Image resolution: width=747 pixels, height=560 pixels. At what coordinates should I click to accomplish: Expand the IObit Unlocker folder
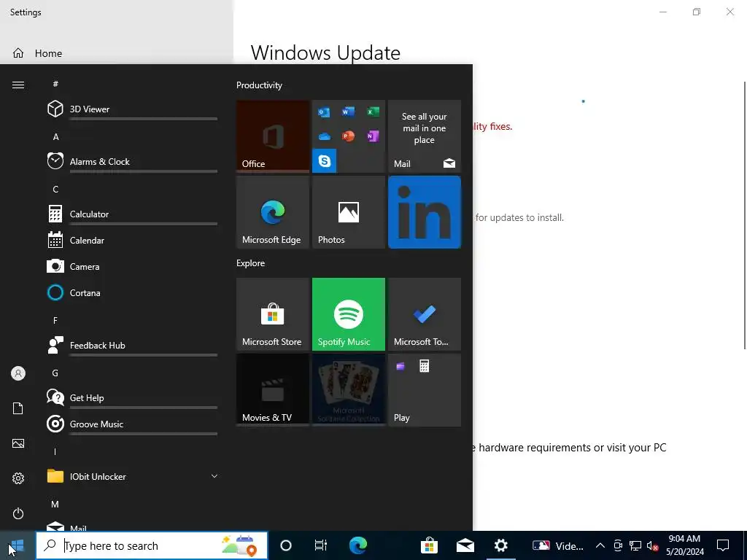tap(132, 476)
